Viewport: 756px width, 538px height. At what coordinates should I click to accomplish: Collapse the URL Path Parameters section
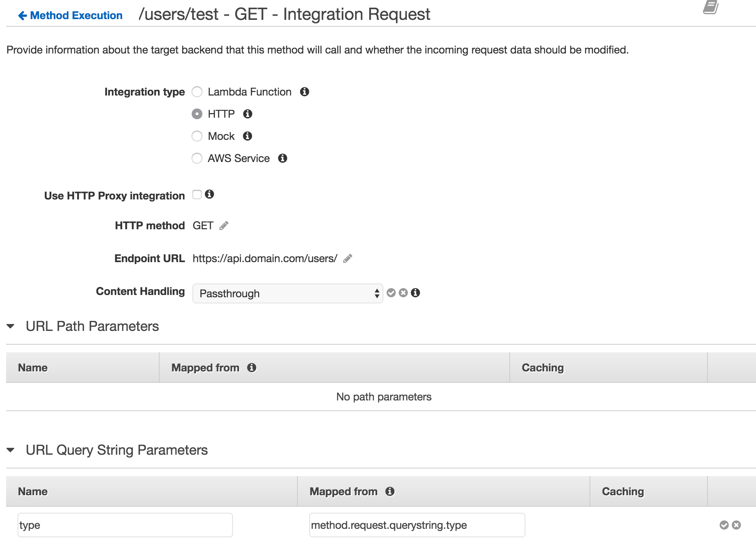point(11,326)
